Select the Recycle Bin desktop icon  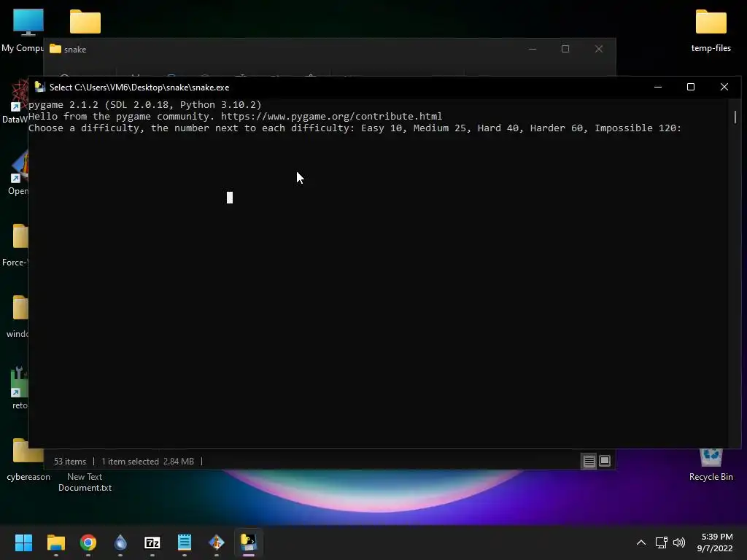click(711, 464)
